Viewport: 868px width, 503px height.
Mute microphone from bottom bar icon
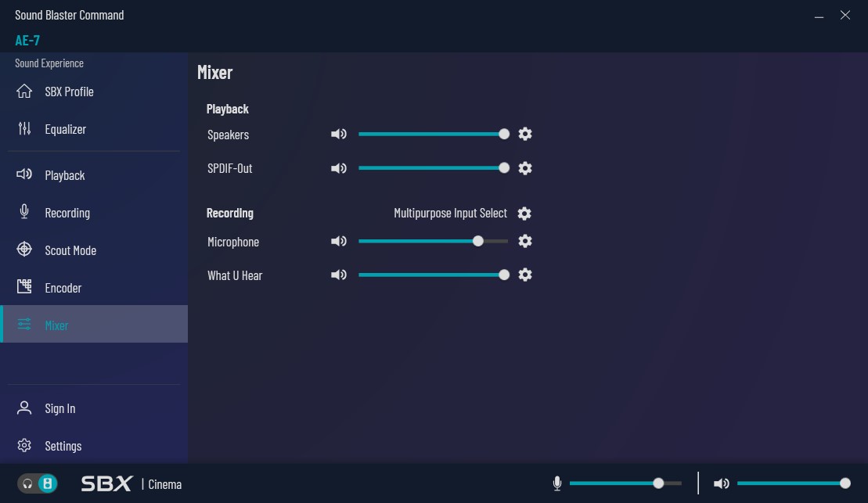[557, 483]
